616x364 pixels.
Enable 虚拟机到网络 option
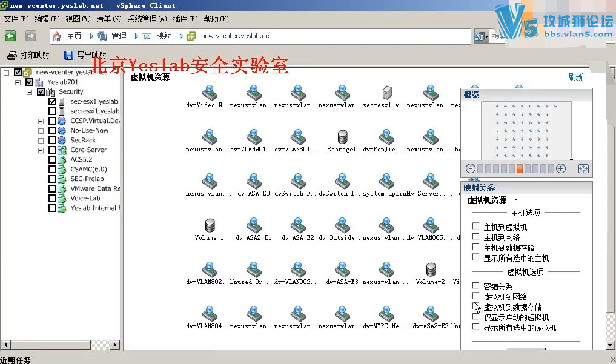(x=475, y=296)
